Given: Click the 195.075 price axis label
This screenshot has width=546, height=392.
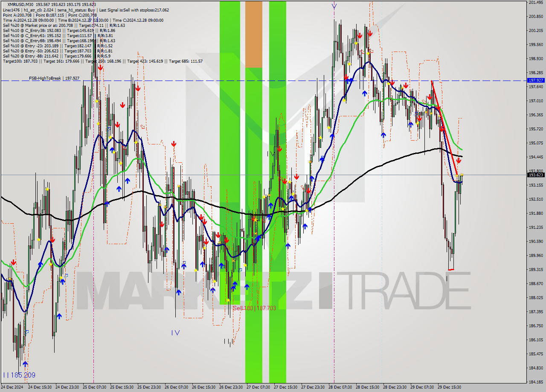Looking at the screenshot, I should [x=536, y=143].
